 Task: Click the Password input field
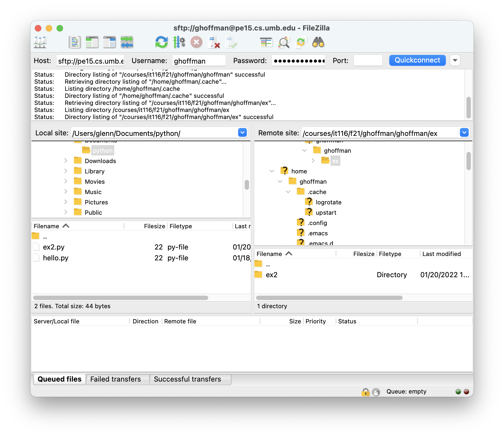click(298, 61)
